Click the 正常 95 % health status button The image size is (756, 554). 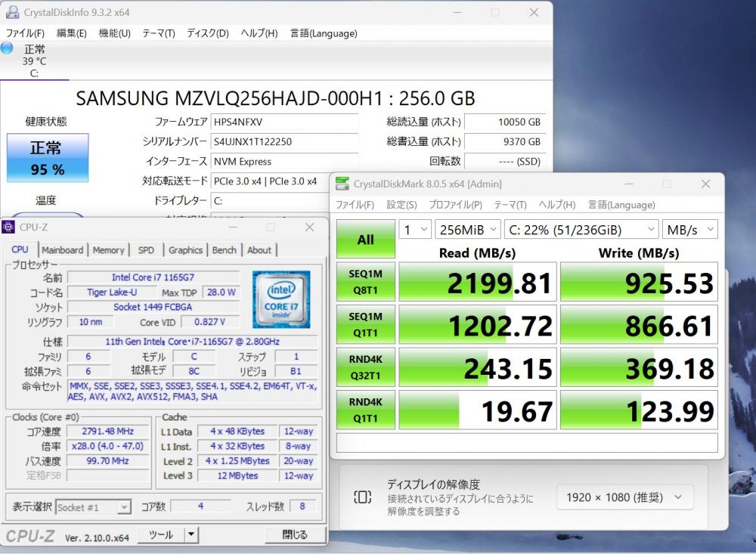tap(47, 158)
